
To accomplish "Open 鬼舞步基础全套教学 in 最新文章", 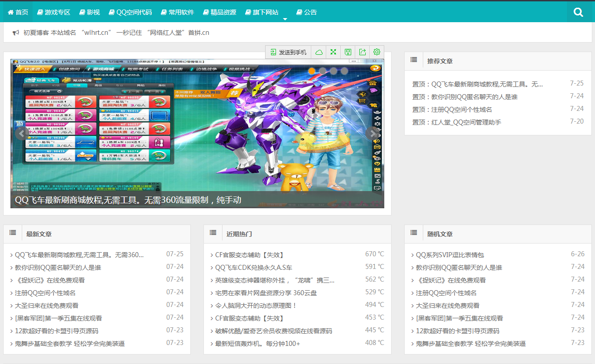I will pos(70,344).
